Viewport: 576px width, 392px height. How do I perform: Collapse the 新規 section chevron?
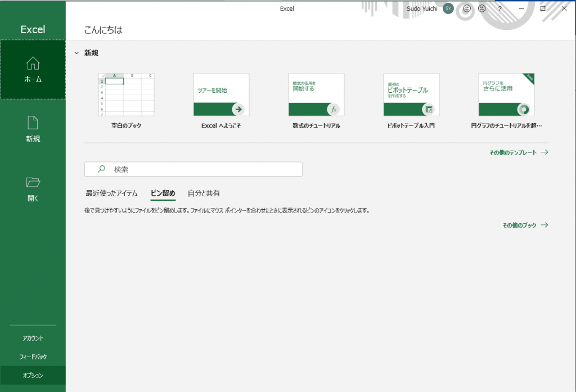click(77, 52)
